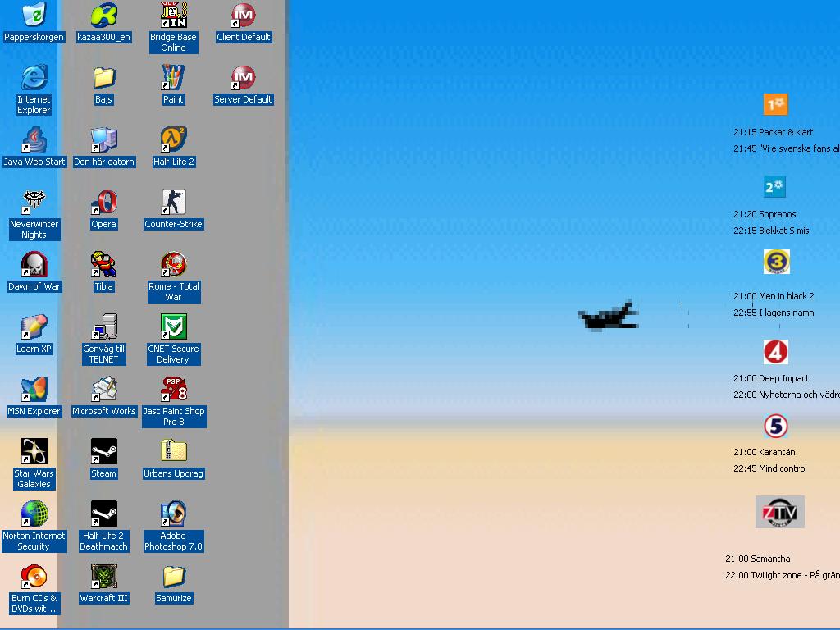Click the Dawn of War skull icon
Screen dimensions: 840x630
point(34,264)
